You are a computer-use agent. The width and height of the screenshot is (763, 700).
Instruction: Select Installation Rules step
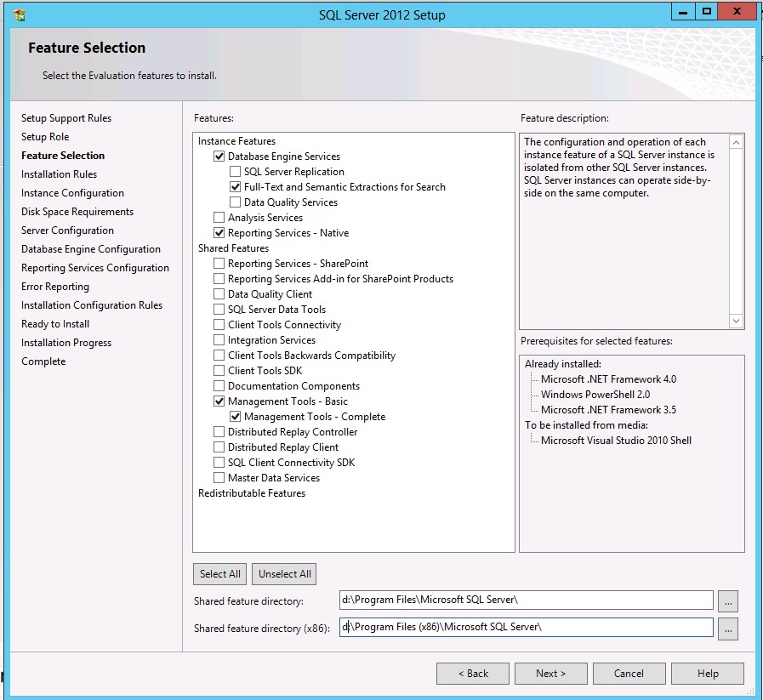pos(59,174)
